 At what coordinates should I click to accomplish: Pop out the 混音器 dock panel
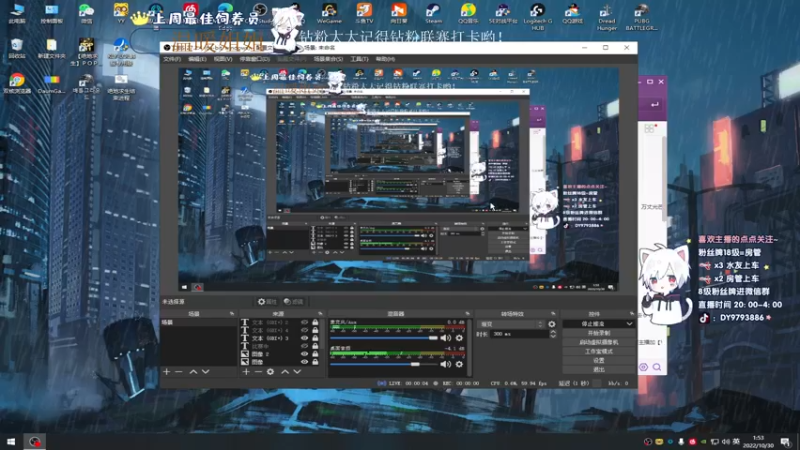point(467,314)
